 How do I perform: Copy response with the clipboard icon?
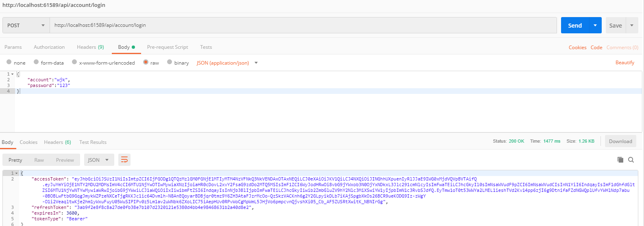click(620, 160)
